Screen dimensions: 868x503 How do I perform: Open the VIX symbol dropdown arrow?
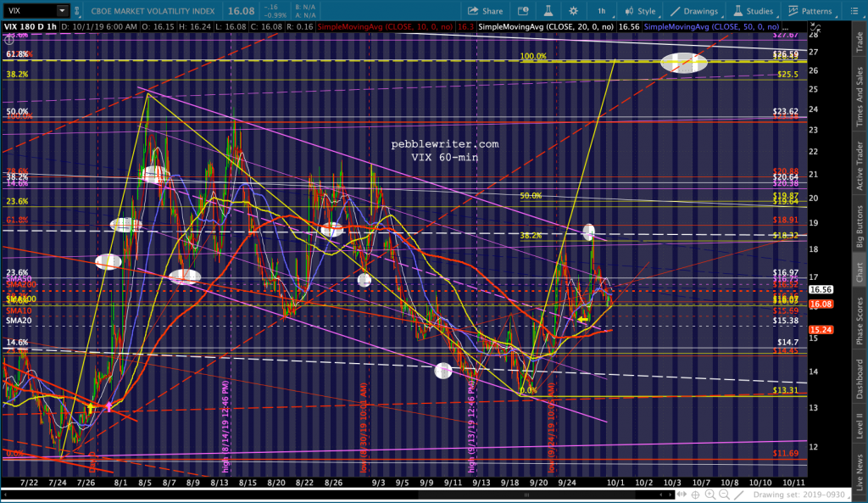tap(63, 11)
